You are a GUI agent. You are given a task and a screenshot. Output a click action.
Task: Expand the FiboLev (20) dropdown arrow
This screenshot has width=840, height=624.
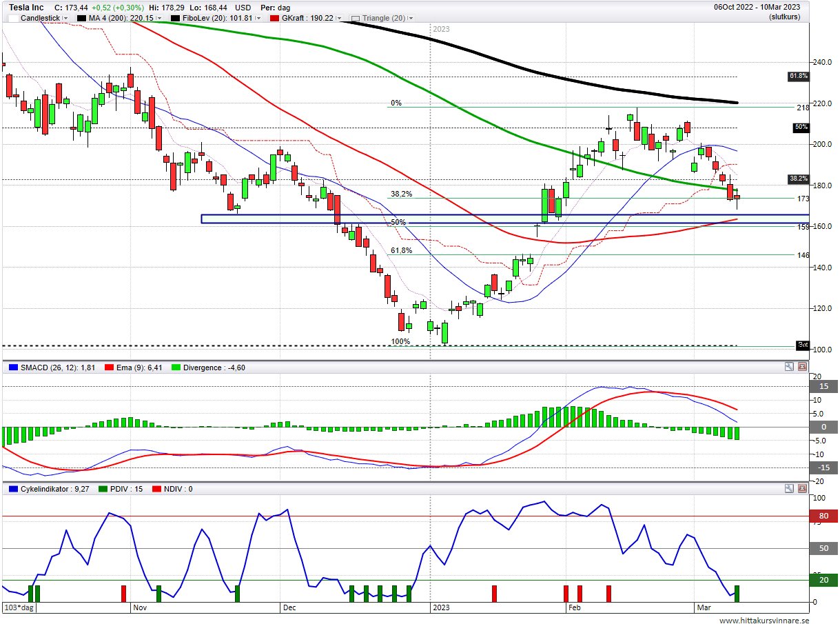(259, 18)
